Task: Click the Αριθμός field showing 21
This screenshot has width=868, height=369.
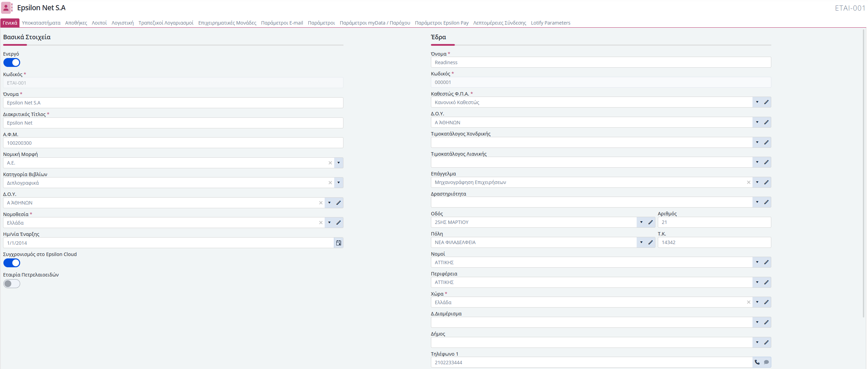Action: pos(714,222)
